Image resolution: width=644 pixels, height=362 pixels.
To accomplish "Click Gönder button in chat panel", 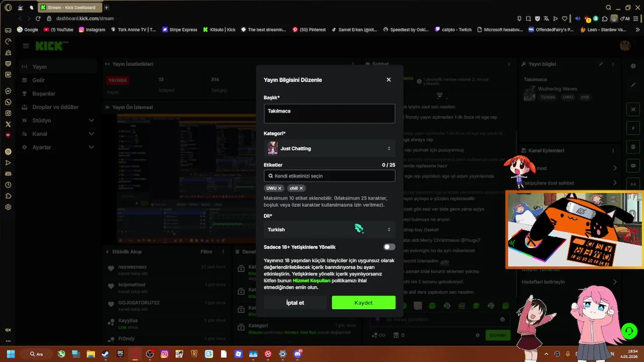I will (498, 335).
